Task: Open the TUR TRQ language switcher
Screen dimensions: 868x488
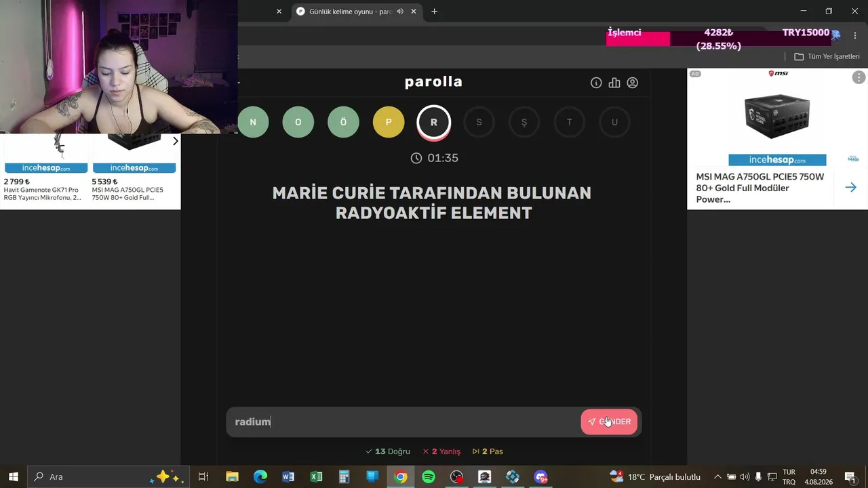Action: [789, 476]
